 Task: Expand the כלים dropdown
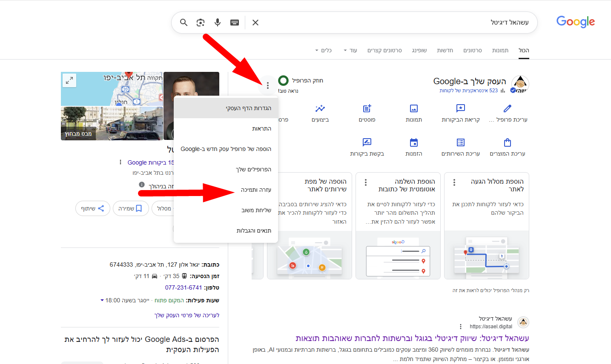click(324, 50)
